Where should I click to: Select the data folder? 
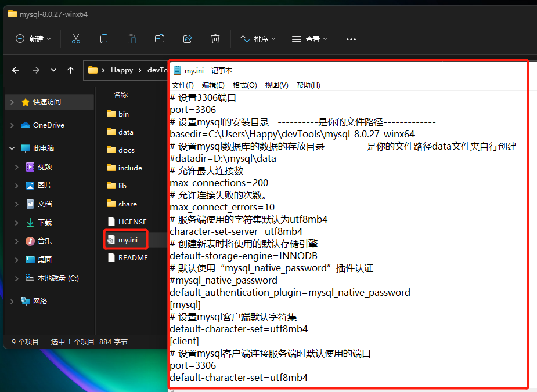(x=120, y=132)
